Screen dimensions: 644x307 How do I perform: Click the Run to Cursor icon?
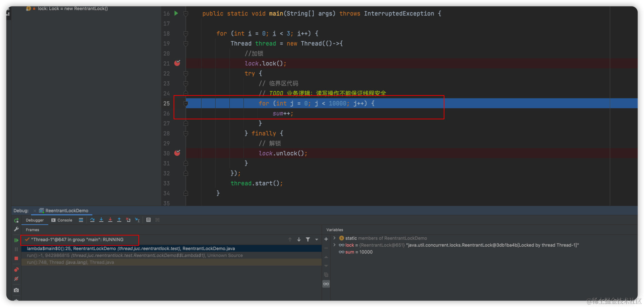tap(137, 220)
